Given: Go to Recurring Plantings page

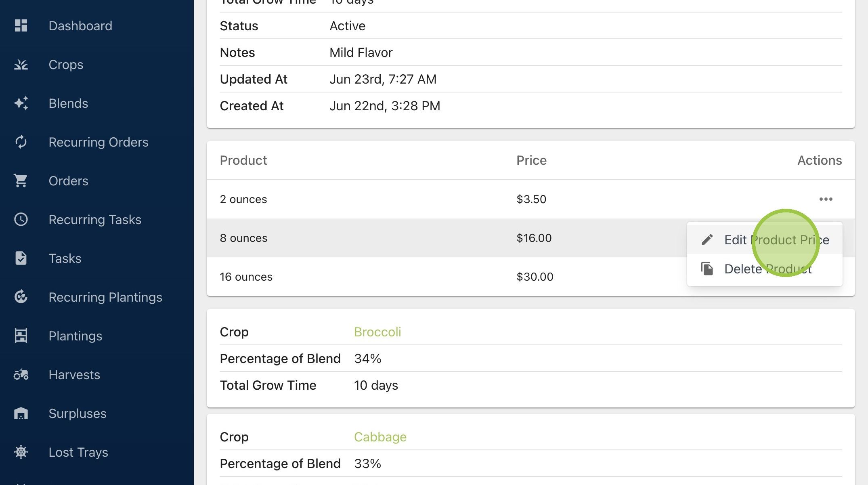Looking at the screenshot, I should coord(105,297).
